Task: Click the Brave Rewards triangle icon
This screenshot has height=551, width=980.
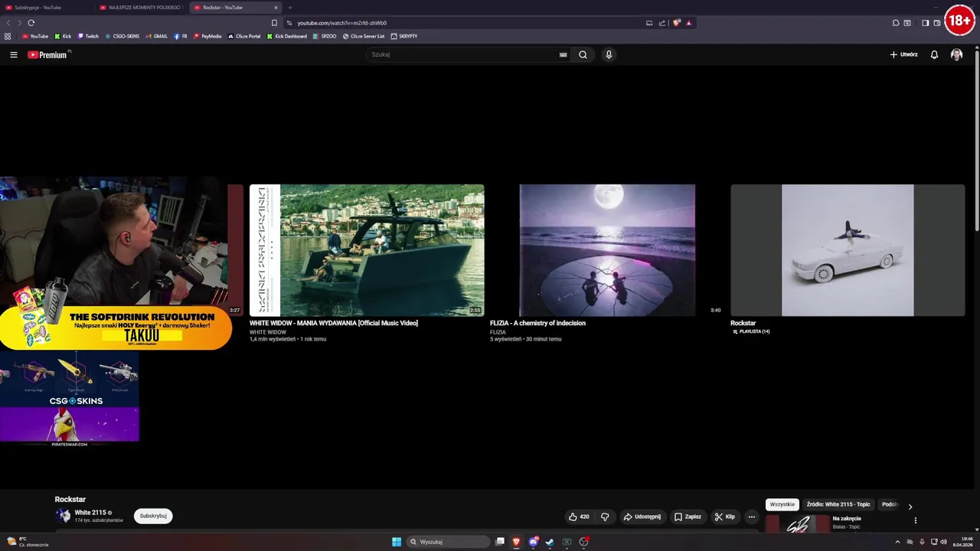Action: pyautogui.click(x=688, y=23)
